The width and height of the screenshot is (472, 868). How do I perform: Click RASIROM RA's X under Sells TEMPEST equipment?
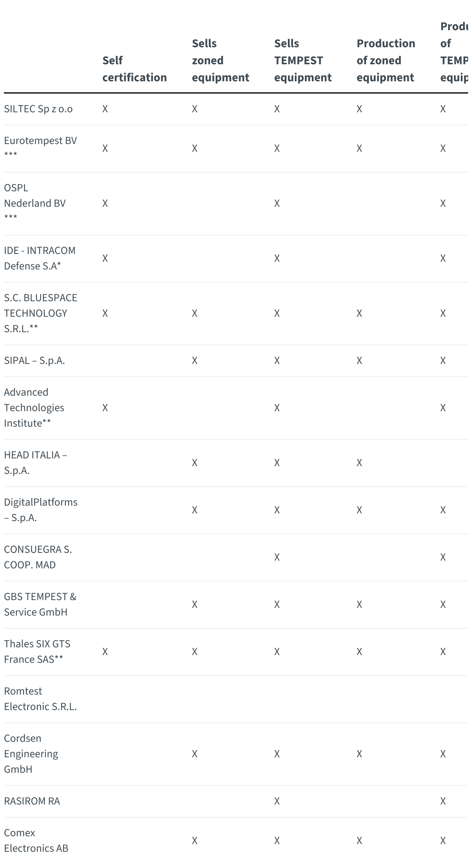pyautogui.click(x=277, y=801)
